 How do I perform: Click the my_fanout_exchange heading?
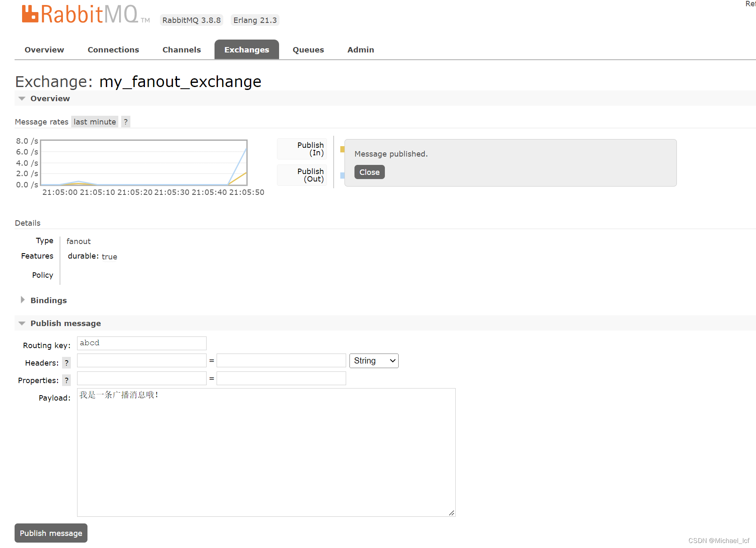(180, 82)
